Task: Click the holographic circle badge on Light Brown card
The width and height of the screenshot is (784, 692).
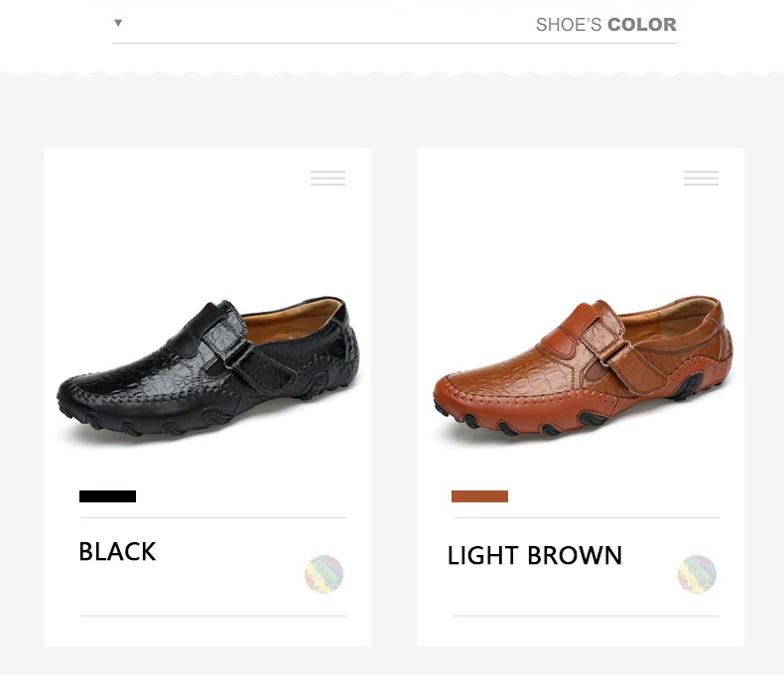Action: pos(697,574)
